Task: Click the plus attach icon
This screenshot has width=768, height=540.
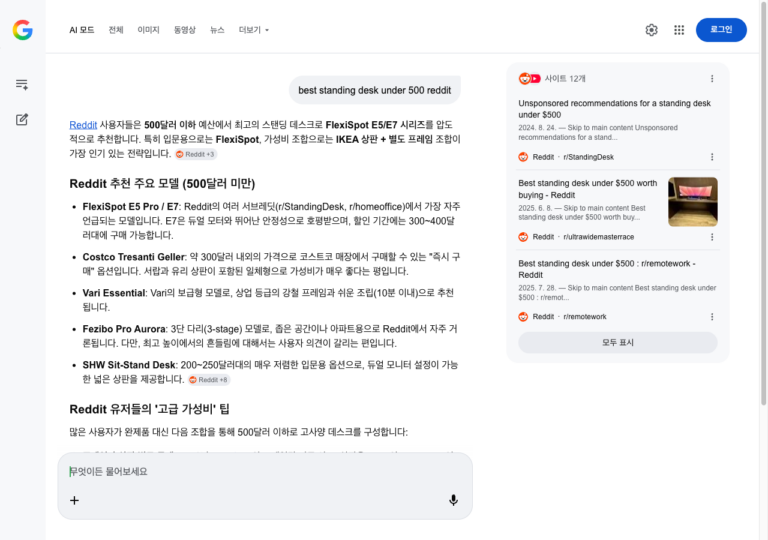Action: (74, 500)
